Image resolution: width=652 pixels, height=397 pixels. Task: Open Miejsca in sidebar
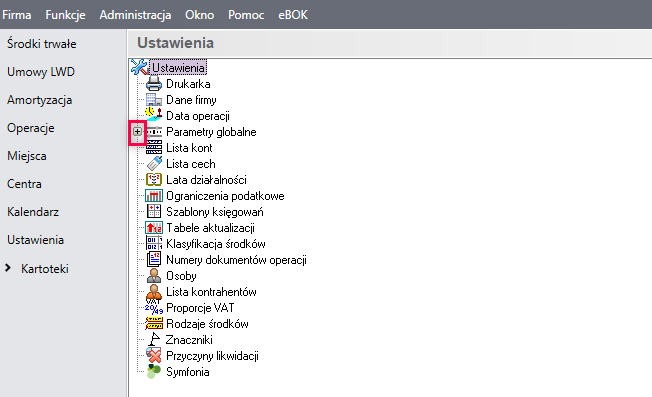tap(27, 156)
